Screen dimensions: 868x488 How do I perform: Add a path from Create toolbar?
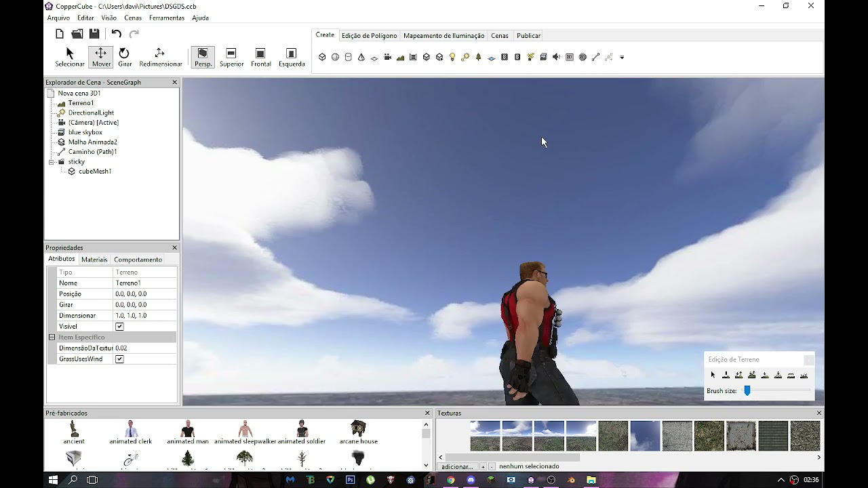pos(595,57)
